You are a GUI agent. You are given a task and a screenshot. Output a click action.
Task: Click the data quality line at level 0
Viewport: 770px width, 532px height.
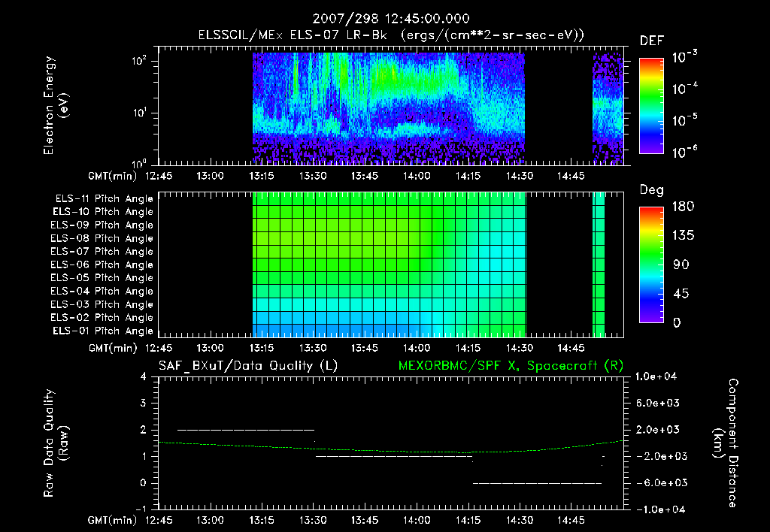537,483
